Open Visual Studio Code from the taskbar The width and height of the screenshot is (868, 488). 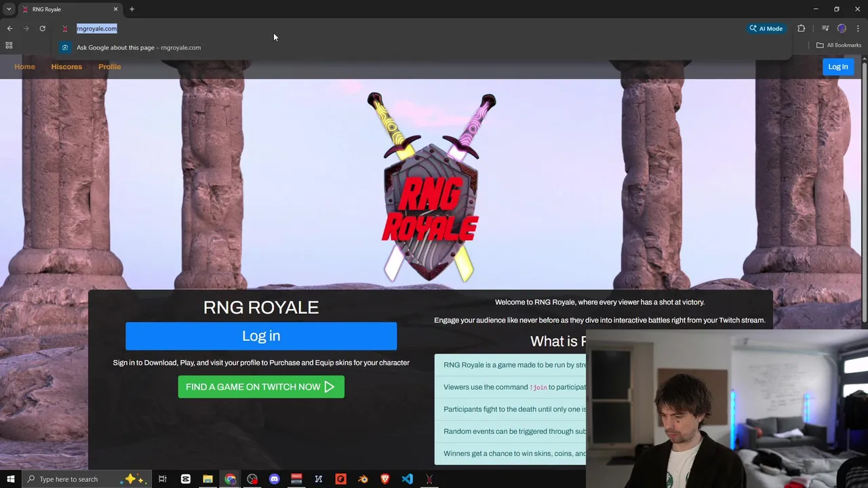(x=407, y=479)
